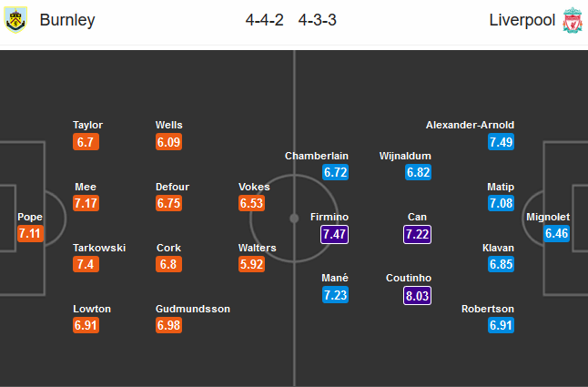Click Pope's 7.11 rating badge
Viewport: 588px width, 387px height.
[30, 234]
